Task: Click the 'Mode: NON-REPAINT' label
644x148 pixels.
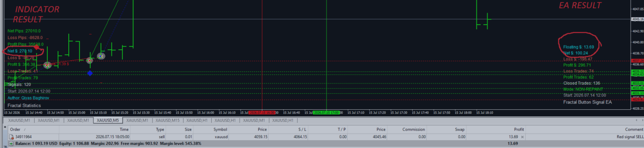Action: [583, 89]
